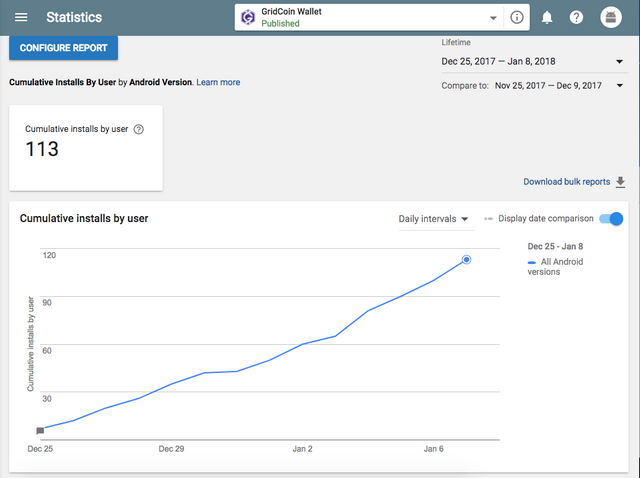Click the Configure Report button
The width and height of the screenshot is (640, 478).
point(63,48)
